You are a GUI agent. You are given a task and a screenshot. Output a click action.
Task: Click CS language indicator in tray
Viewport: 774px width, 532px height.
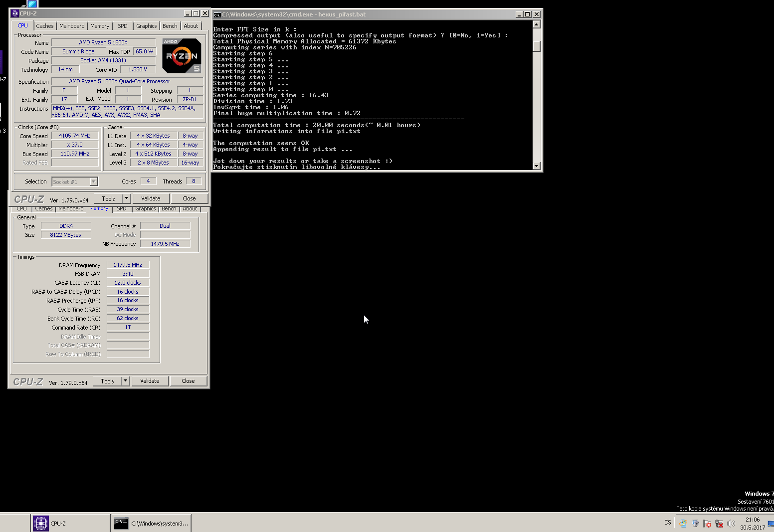[x=668, y=523]
